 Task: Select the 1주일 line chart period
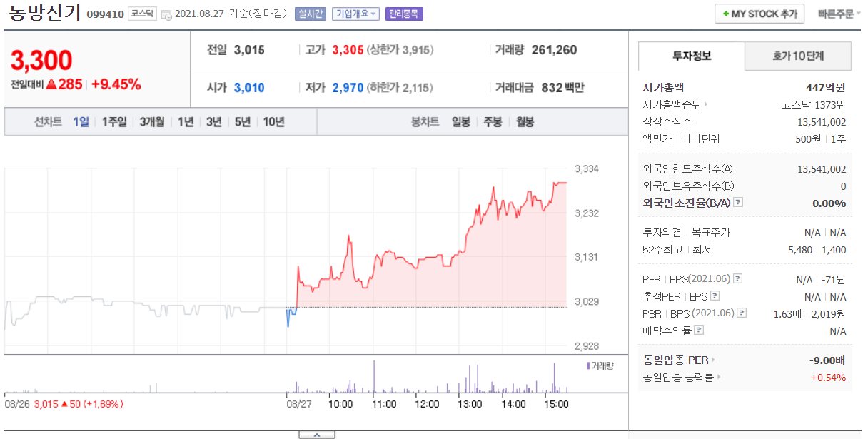[114, 122]
